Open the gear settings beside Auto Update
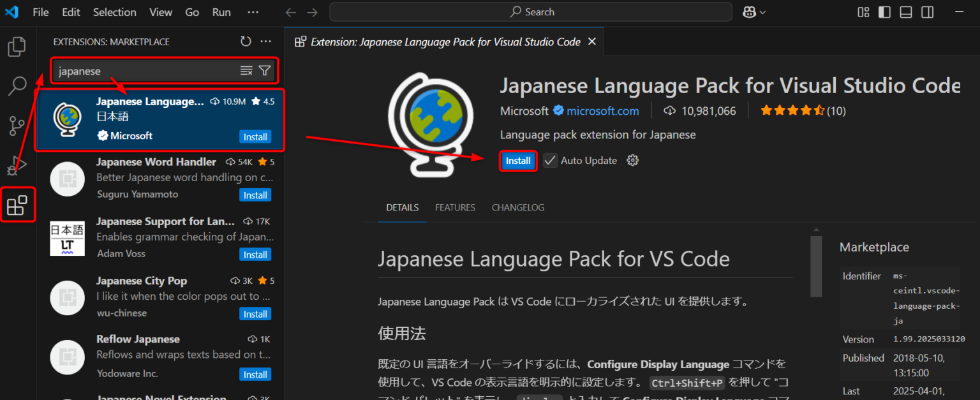The image size is (980, 400). pyautogui.click(x=632, y=160)
